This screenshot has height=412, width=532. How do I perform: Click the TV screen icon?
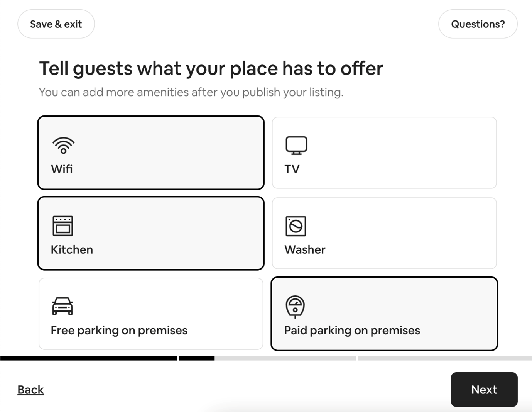pyautogui.click(x=296, y=145)
